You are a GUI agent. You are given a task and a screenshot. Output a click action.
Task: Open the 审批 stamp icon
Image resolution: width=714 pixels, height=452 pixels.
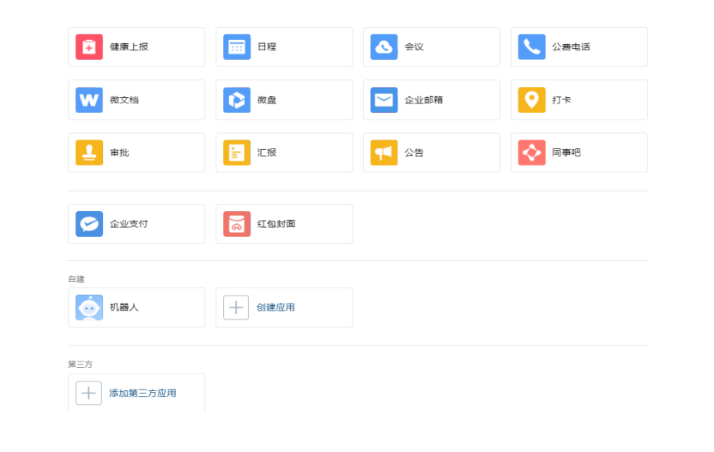coord(89,153)
